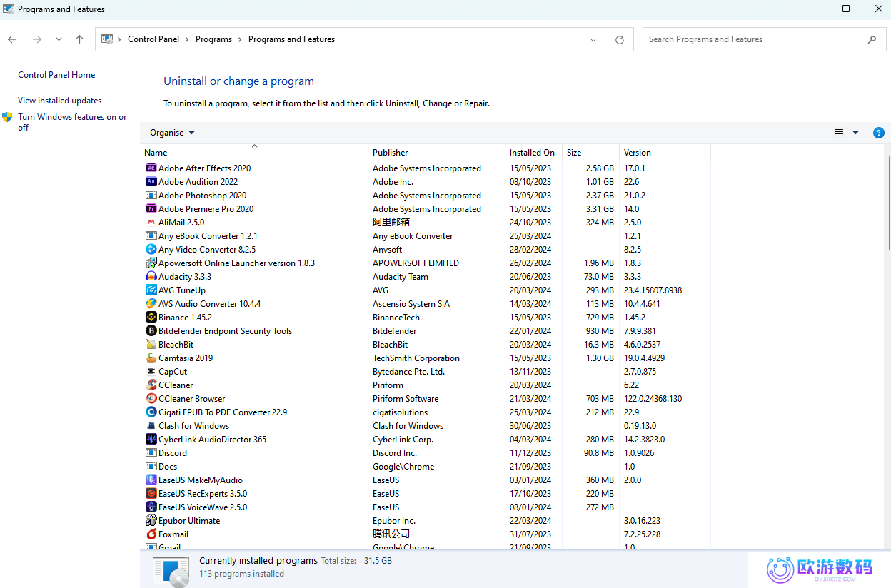
Task: Sort list by Size column header
Action: (x=590, y=153)
